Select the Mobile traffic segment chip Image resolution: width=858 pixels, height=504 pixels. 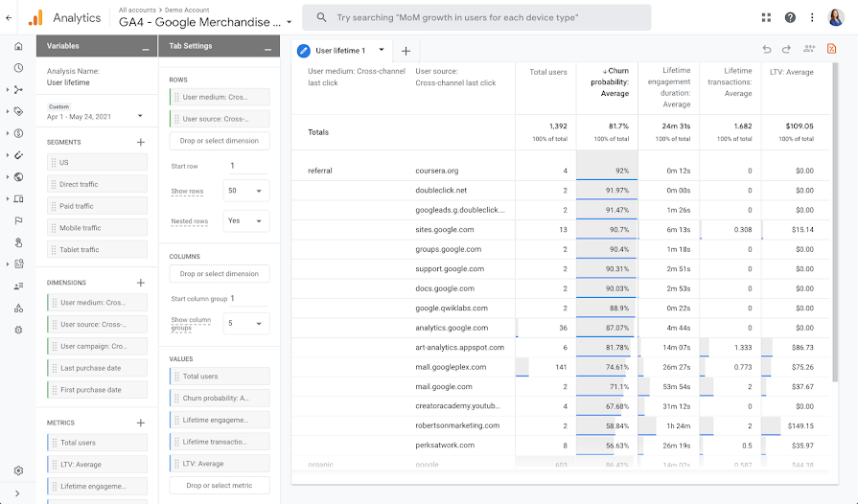[98, 228]
